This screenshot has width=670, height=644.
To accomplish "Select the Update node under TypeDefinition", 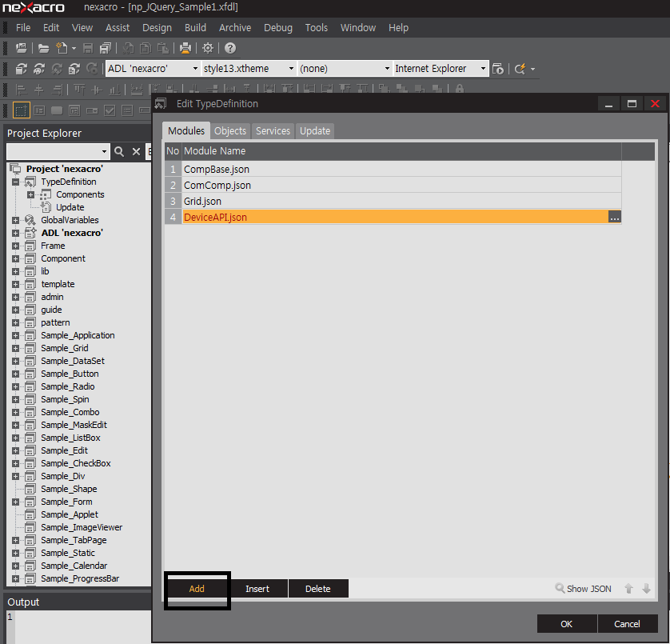I will coord(70,207).
